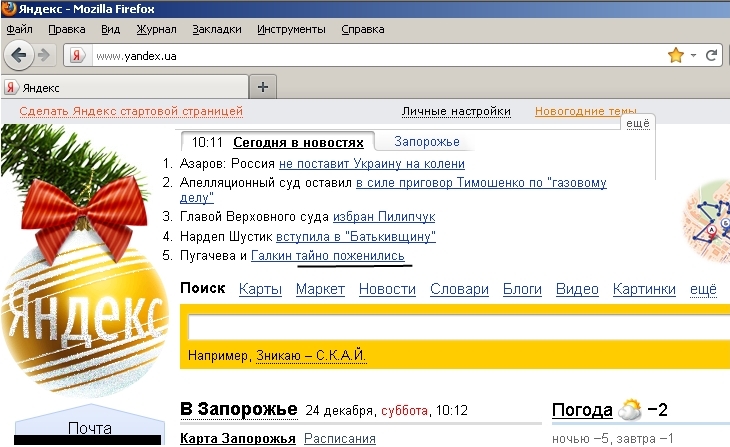Open the Закладки menu
The height and width of the screenshot is (447, 730).
pyautogui.click(x=216, y=29)
